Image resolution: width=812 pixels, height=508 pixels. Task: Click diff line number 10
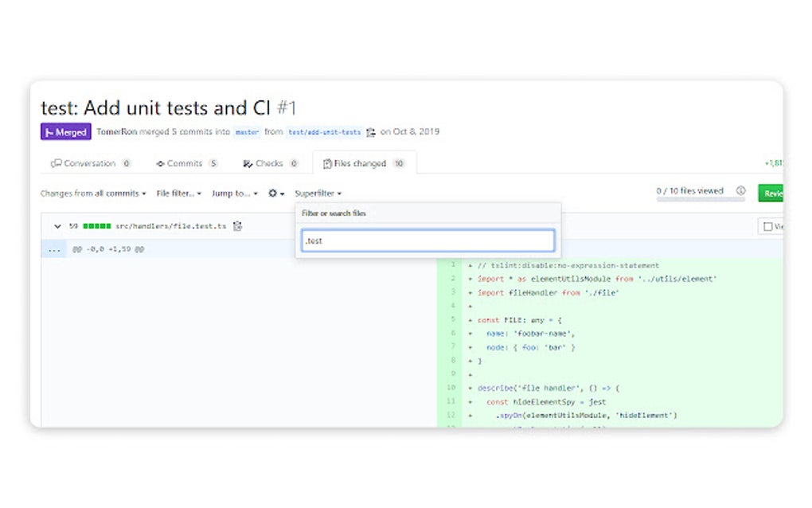[x=451, y=387]
